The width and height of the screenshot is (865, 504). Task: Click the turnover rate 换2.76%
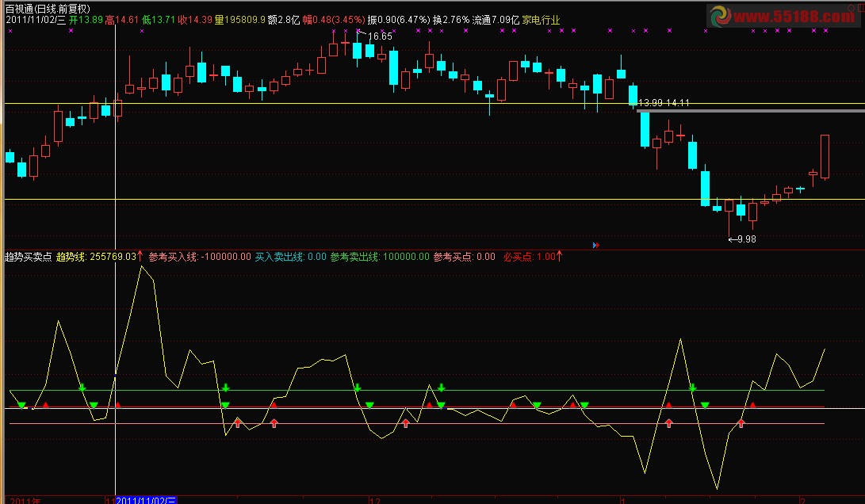[x=450, y=20]
